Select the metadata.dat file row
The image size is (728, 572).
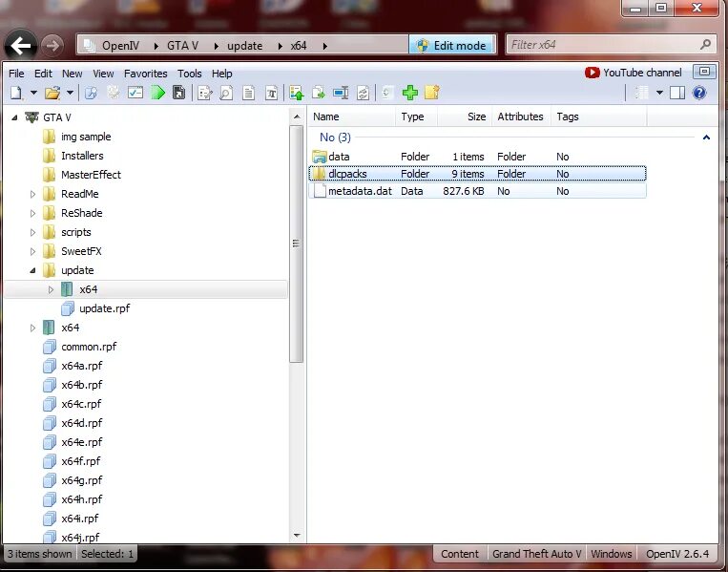[x=477, y=191]
